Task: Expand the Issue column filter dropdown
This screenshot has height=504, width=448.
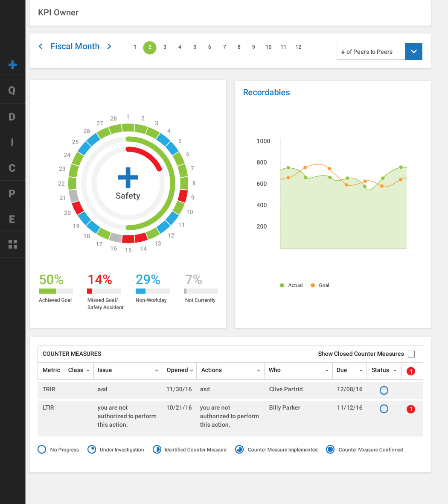Action: tap(157, 370)
